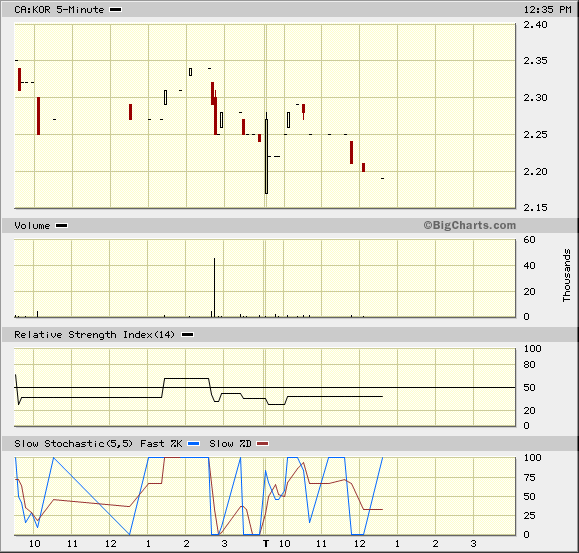Click the T day-separator marker on time axis
579x553 pixels.
tap(266, 543)
